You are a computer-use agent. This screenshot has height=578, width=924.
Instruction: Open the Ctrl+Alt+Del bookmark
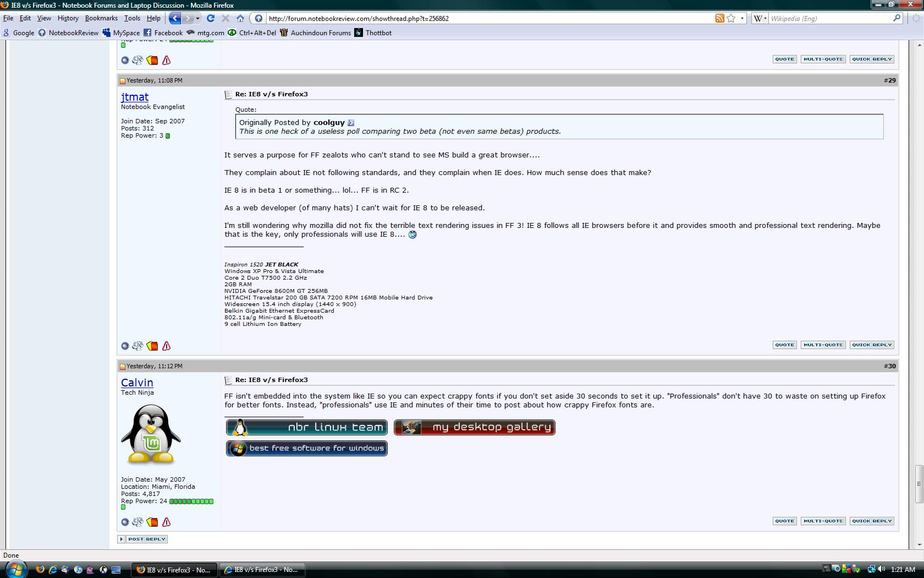pyautogui.click(x=252, y=32)
